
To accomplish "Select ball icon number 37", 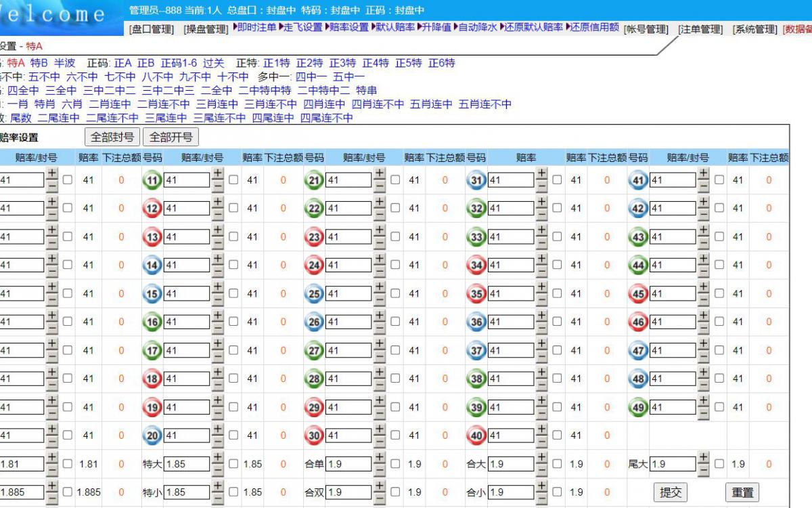I will 477,351.
